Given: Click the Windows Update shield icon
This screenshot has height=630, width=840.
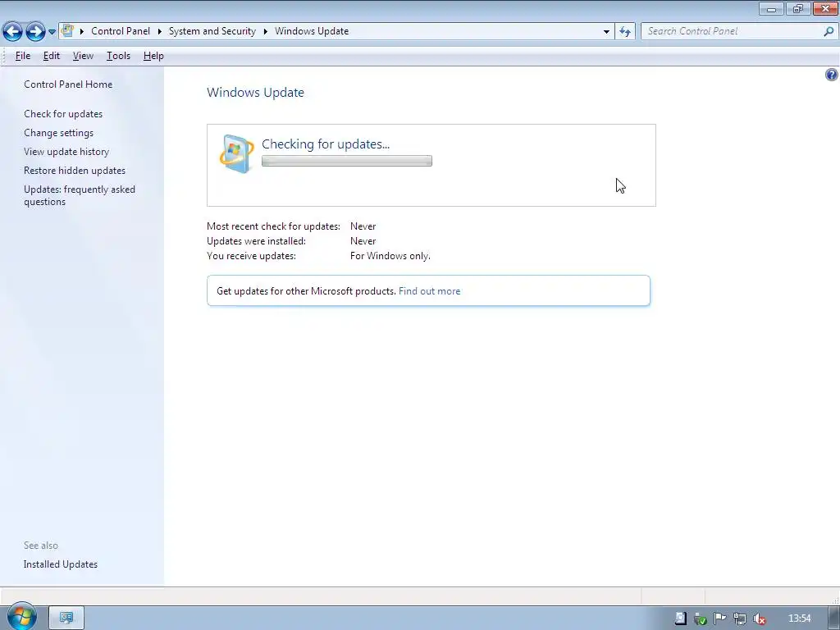Looking at the screenshot, I should [236, 153].
